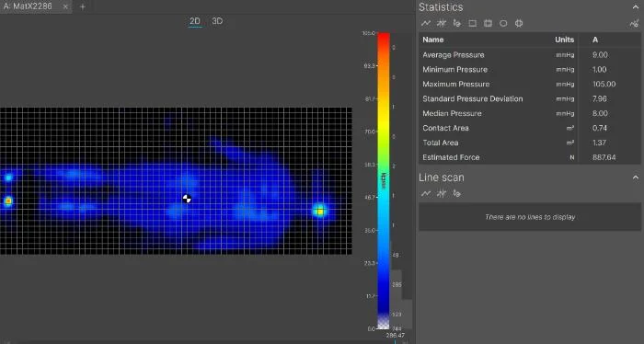This screenshot has height=344, width=644.
Task: Click the third curve icon in Line scan toolbar
Action: pos(456,193)
